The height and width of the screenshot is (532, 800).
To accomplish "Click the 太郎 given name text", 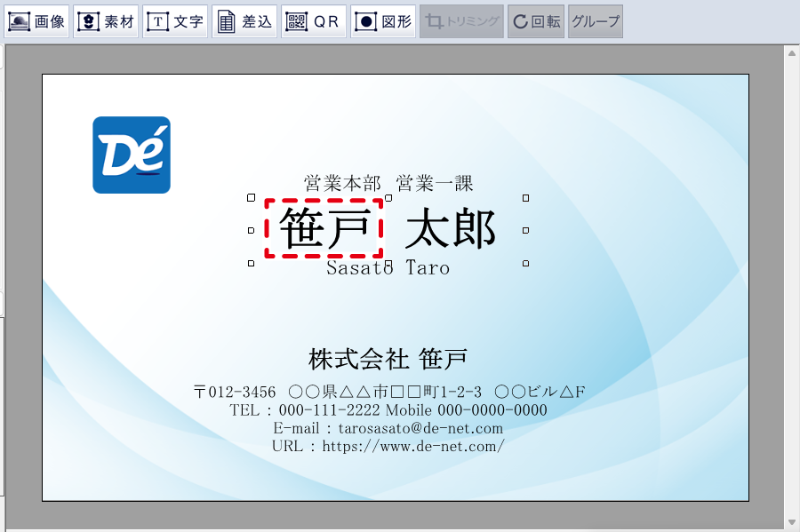I will pos(451,228).
